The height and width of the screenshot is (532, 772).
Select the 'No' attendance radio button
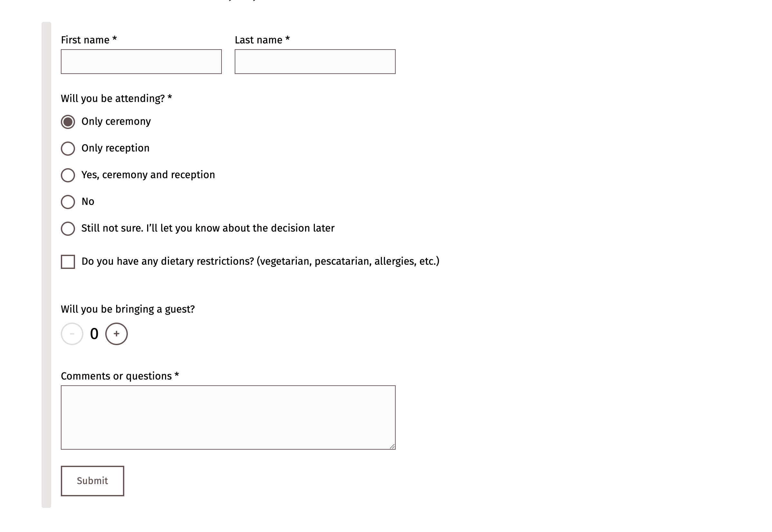[68, 201]
